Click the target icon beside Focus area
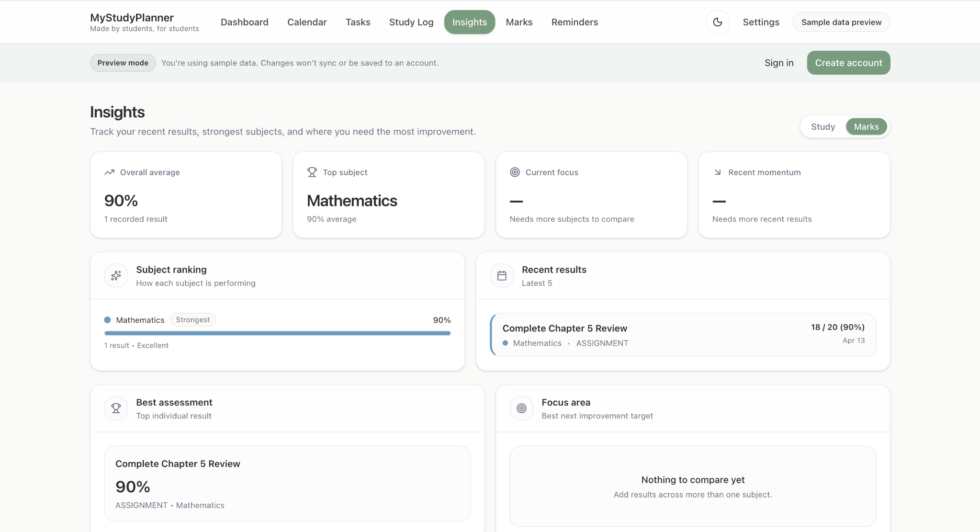This screenshot has height=532, width=980. click(x=521, y=408)
